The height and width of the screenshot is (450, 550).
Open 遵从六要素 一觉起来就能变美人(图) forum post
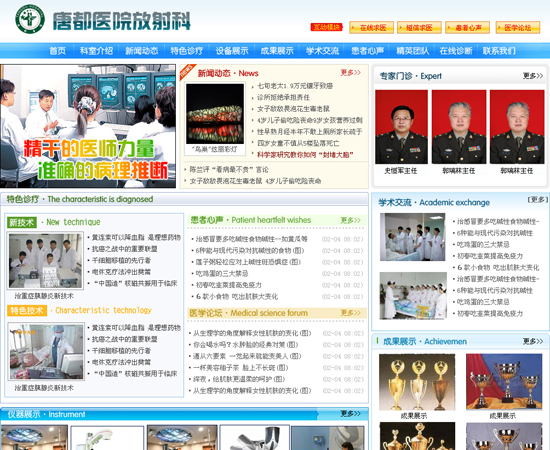click(x=247, y=356)
